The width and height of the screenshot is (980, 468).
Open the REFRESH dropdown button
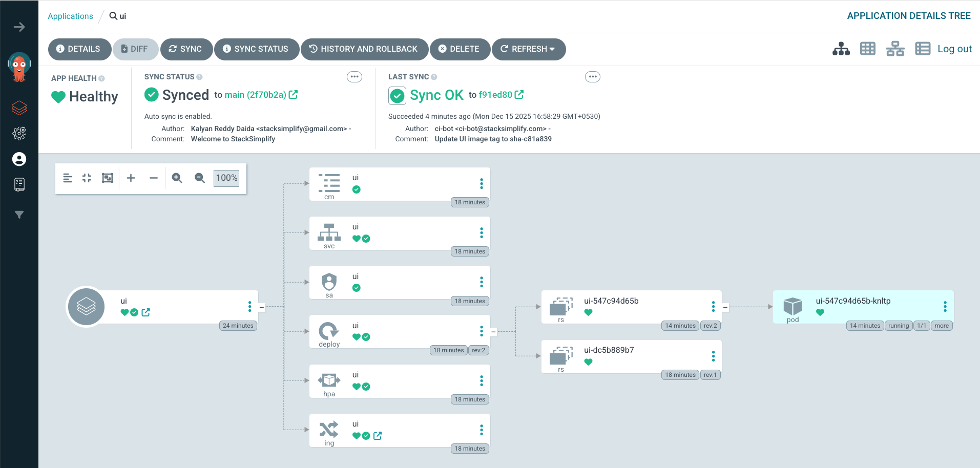click(529, 49)
